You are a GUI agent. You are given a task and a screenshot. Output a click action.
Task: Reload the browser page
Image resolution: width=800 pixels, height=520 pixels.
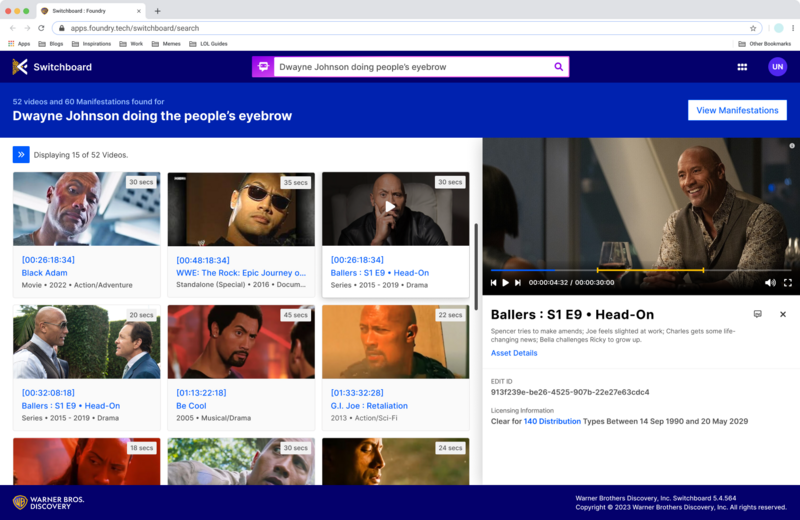(x=41, y=28)
